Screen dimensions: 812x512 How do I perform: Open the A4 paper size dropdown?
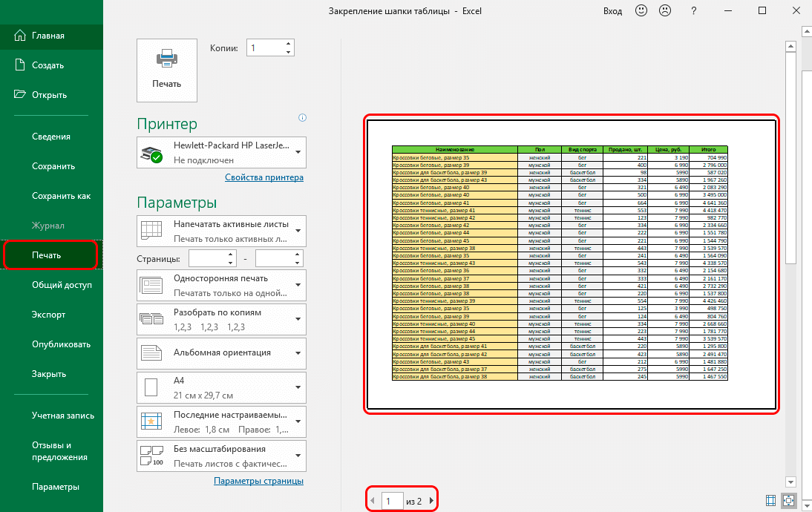click(222, 387)
